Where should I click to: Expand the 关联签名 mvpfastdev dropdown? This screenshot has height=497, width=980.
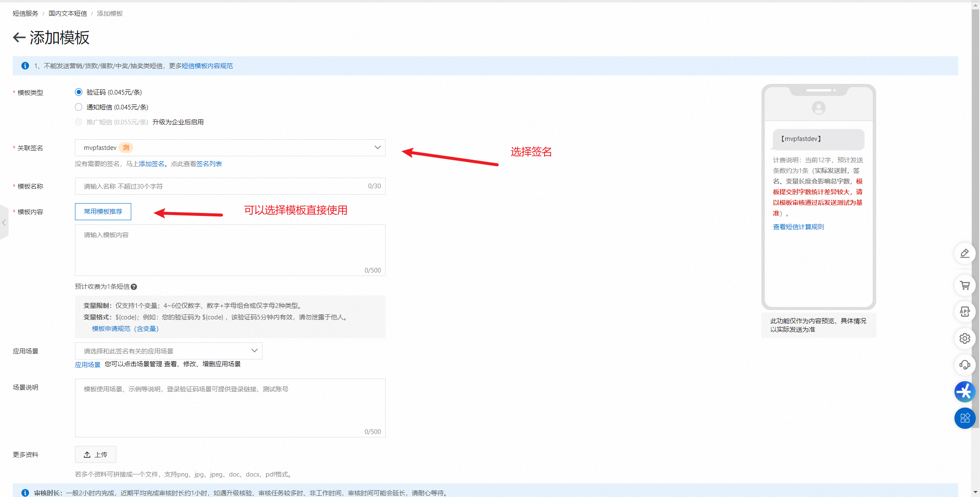click(x=230, y=148)
